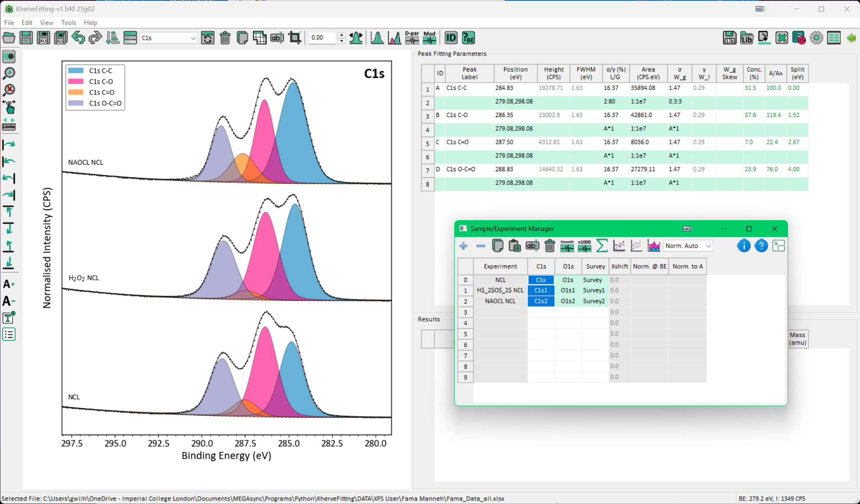
Task: Click the D-par toolbar icon
Action: (x=412, y=38)
